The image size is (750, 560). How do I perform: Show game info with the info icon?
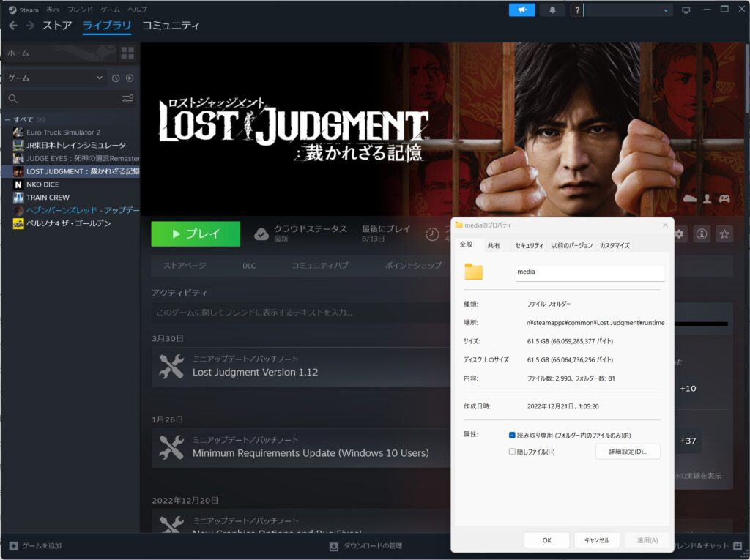click(702, 234)
